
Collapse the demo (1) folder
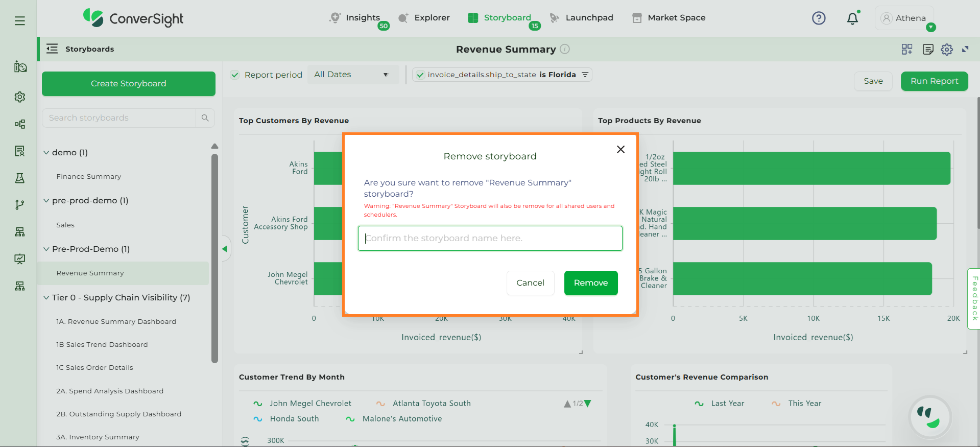coord(46,153)
